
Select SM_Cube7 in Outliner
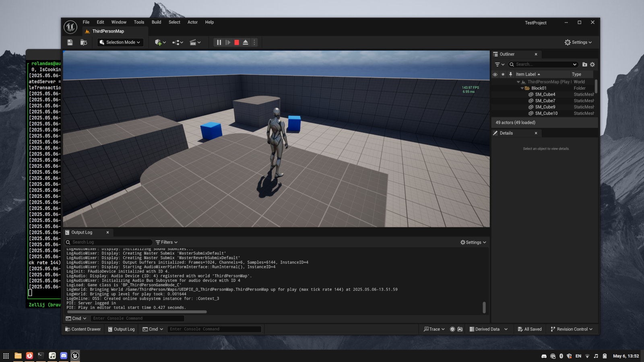point(545,101)
